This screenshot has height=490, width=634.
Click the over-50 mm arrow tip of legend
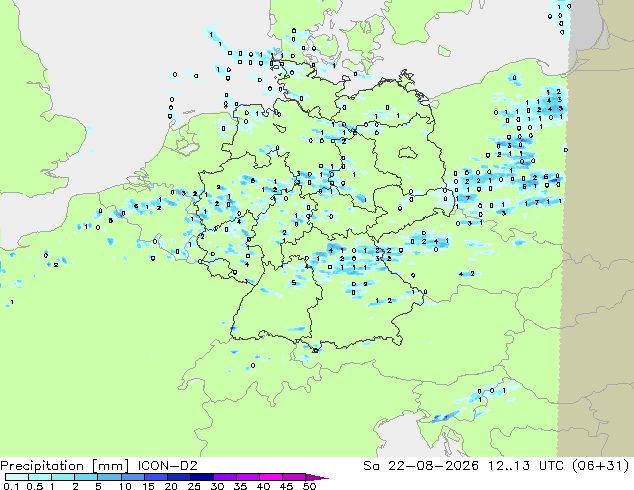point(317,478)
